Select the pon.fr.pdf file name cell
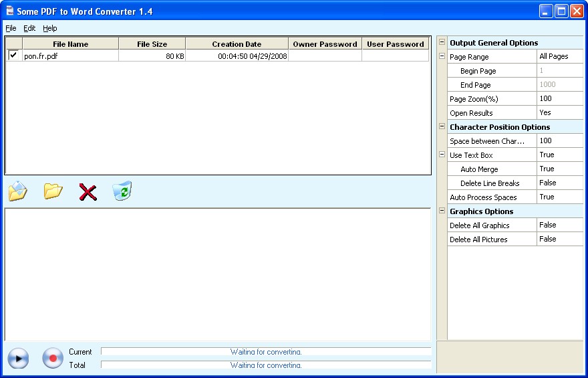 coord(71,56)
